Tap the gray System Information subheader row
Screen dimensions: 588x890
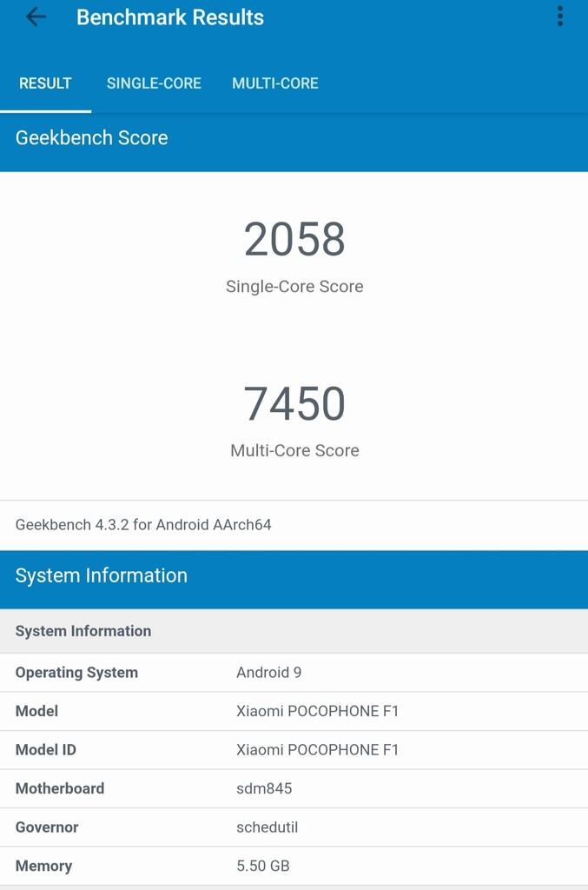pos(294,631)
